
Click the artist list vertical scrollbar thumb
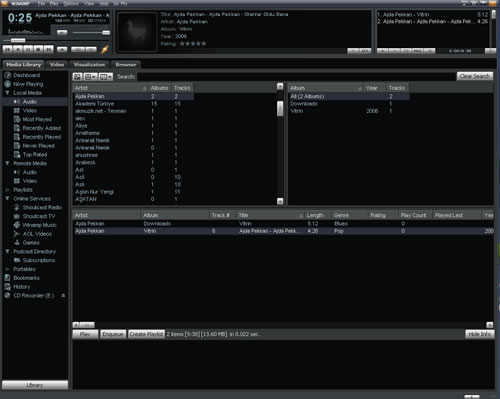click(280, 109)
